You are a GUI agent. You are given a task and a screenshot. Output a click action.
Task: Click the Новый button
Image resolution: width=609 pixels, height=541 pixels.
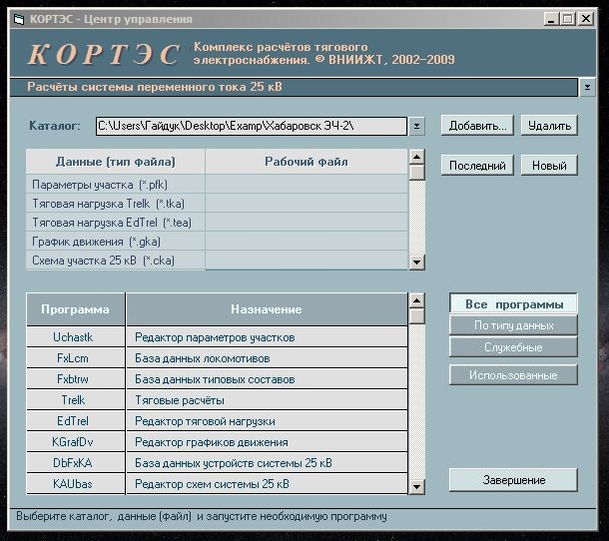pyautogui.click(x=549, y=165)
